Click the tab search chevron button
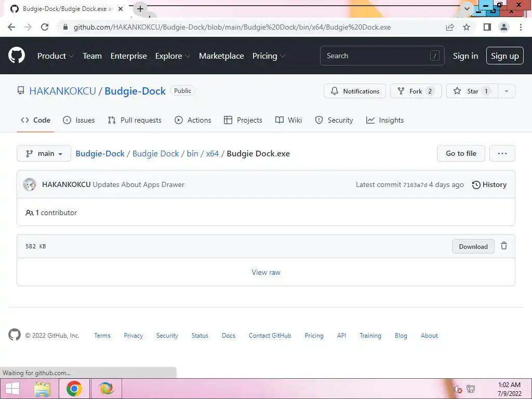The image size is (532, 399). (x=467, y=9)
